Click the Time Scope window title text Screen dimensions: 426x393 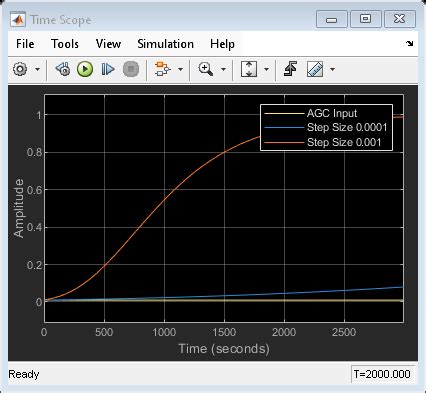point(61,20)
